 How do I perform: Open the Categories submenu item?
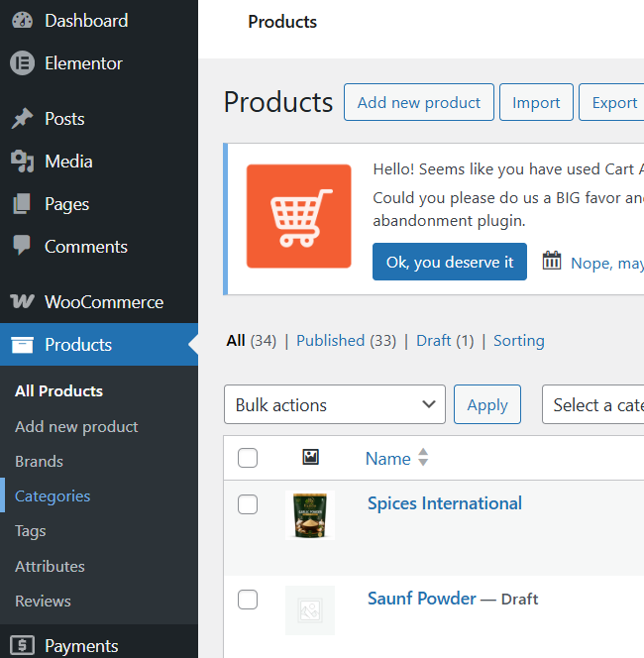pyautogui.click(x=53, y=496)
